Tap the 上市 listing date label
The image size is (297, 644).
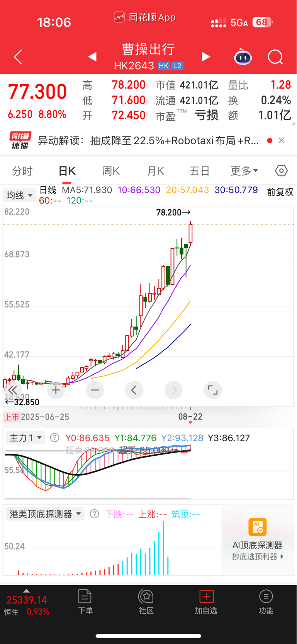point(12,417)
